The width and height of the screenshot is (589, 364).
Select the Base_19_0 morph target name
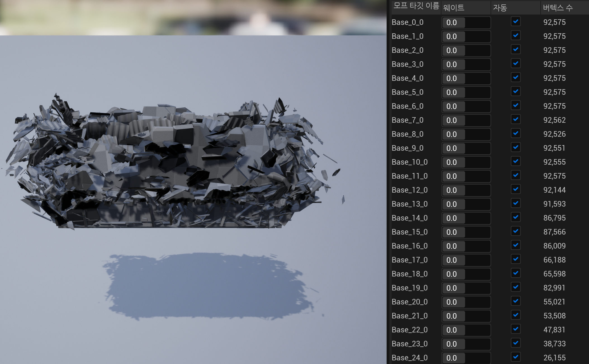pos(410,288)
